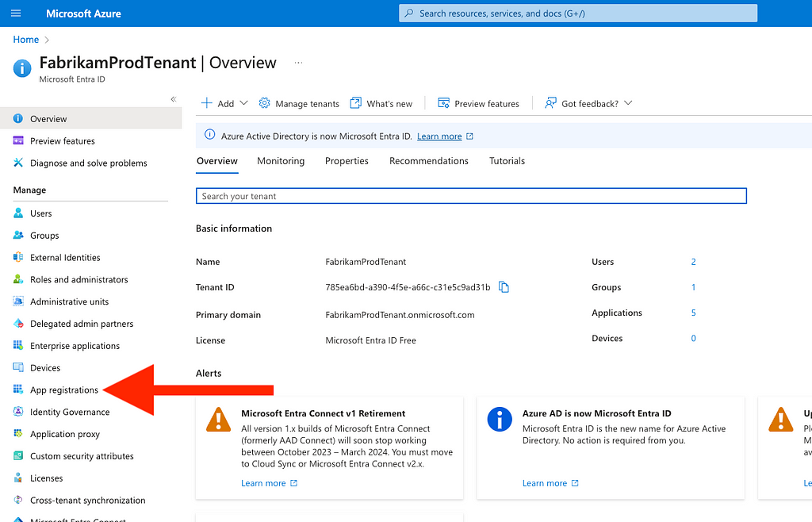
Task: Click the Applications count 5 link
Action: click(693, 313)
